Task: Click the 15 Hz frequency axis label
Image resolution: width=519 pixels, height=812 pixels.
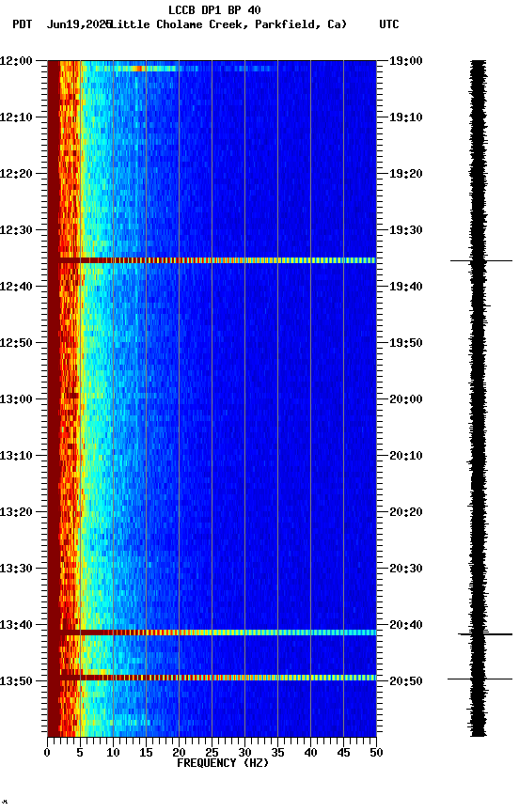Action: tap(146, 753)
